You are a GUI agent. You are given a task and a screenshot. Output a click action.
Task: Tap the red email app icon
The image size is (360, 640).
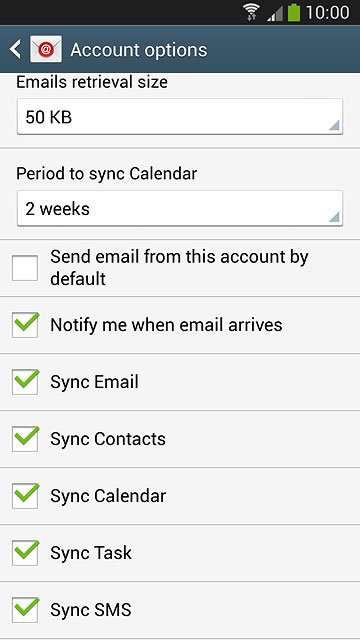coord(46,49)
